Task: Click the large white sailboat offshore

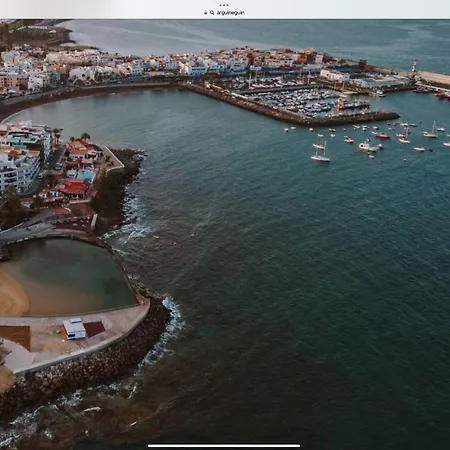Action: [x=321, y=154]
